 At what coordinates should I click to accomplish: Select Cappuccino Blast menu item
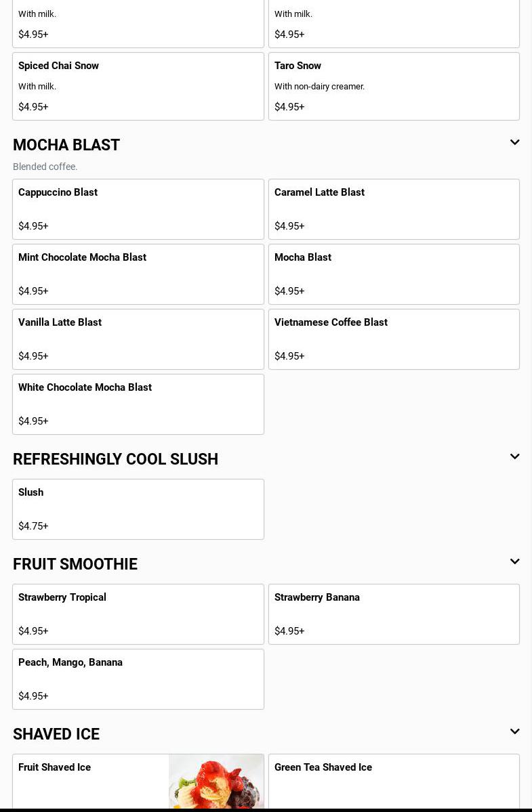coord(138,209)
